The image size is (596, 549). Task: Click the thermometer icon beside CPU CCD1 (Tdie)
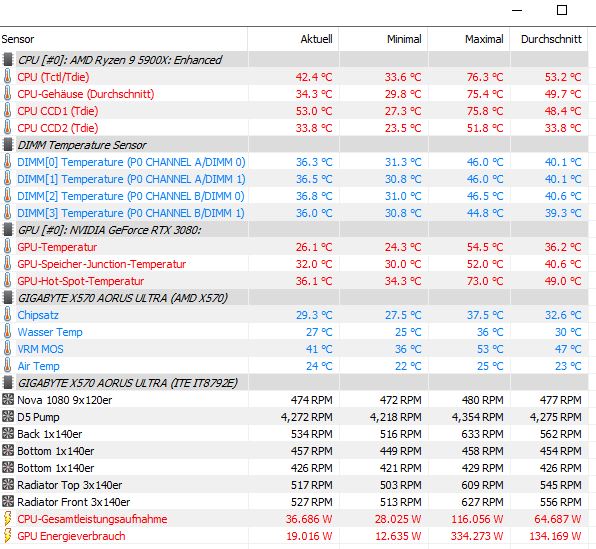[7, 111]
